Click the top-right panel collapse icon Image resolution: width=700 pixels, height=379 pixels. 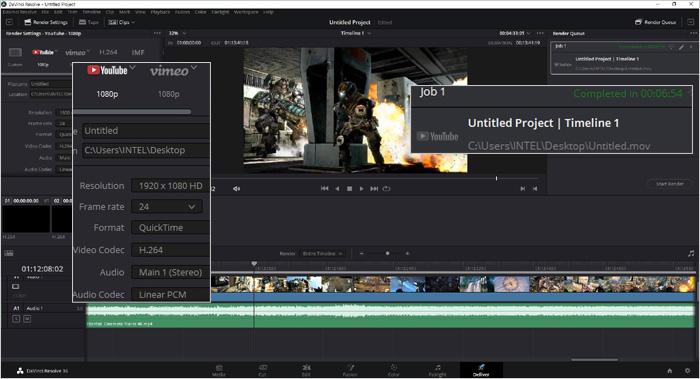(691, 22)
